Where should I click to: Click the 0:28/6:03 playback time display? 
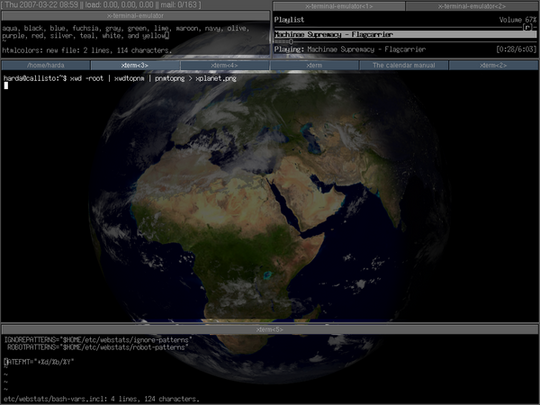click(x=516, y=49)
